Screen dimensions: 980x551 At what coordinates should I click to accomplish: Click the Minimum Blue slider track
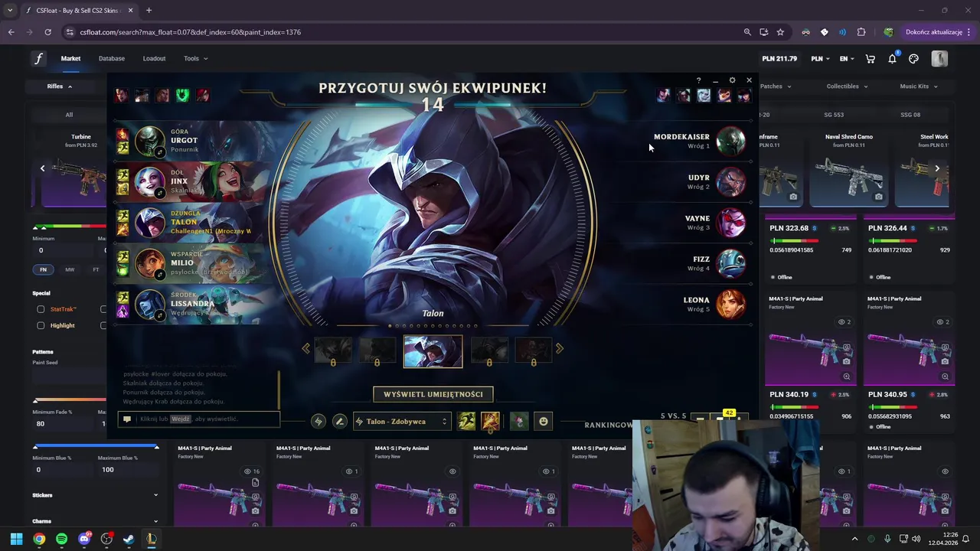point(96,446)
